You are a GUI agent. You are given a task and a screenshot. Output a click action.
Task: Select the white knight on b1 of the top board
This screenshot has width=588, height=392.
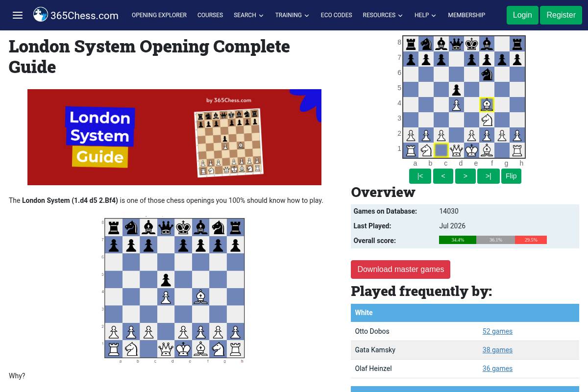(426, 150)
